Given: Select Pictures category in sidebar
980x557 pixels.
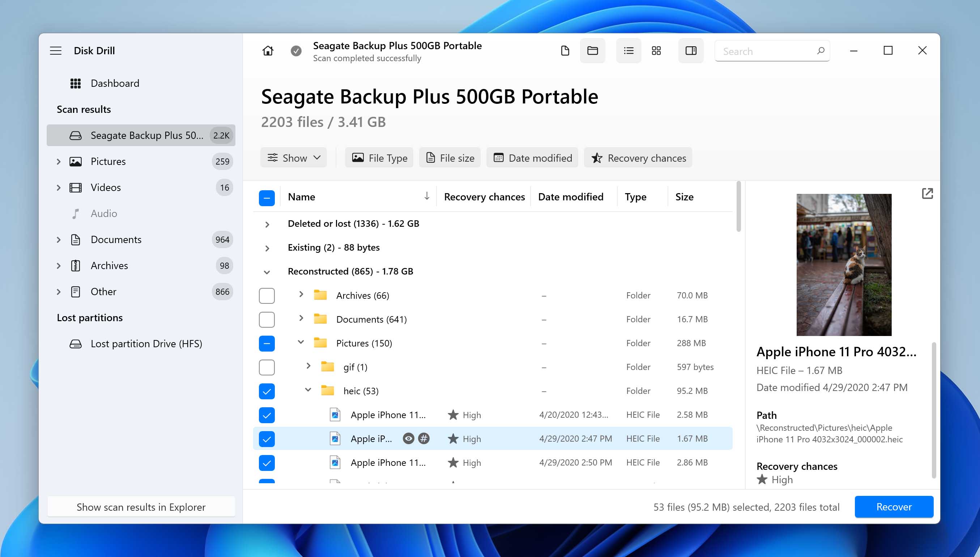Looking at the screenshot, I should [108, 161].
